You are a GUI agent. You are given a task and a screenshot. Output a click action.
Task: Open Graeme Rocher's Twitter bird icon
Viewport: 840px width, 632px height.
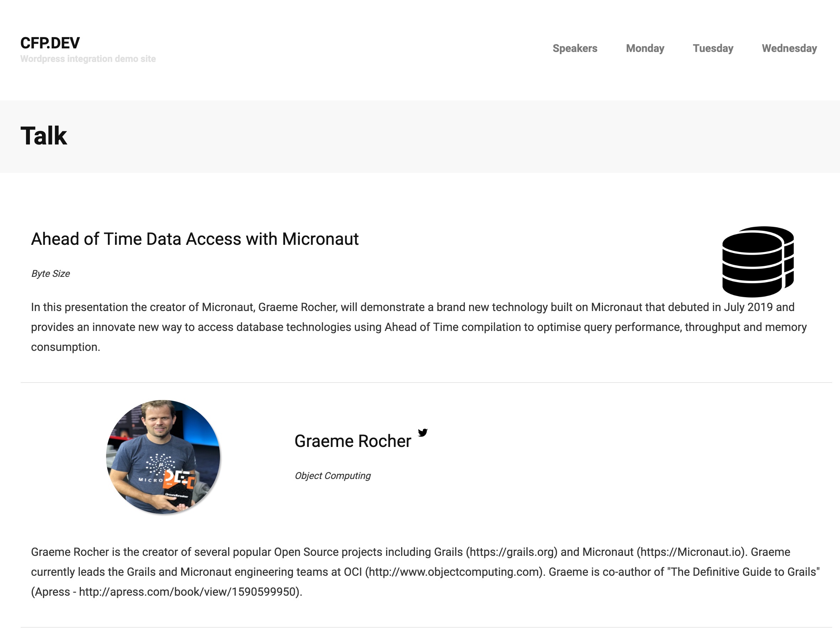pyautogui.click(x=422, y=433)
